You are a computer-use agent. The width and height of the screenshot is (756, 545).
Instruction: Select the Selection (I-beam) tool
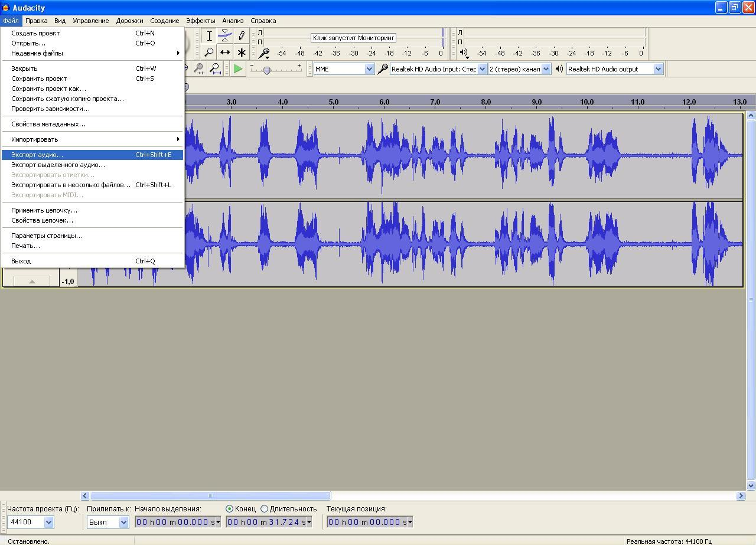pos(209,36)
